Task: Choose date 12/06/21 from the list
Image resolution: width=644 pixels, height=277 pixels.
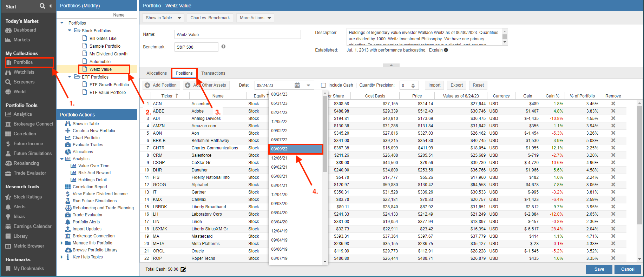Action: pos(296,158)
